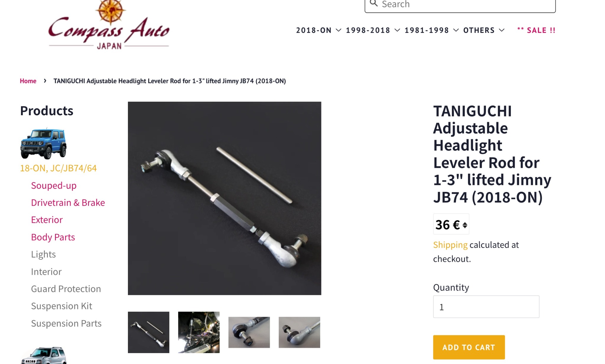Screen dimensions: 605x364
Task: Select the fourth rod end thumbnail
Action: point(299,332)
